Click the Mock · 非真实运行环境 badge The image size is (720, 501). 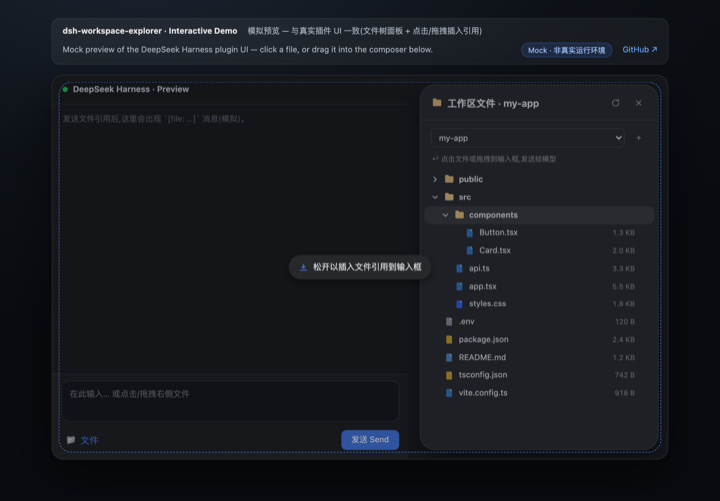click(x=566, y=50)
